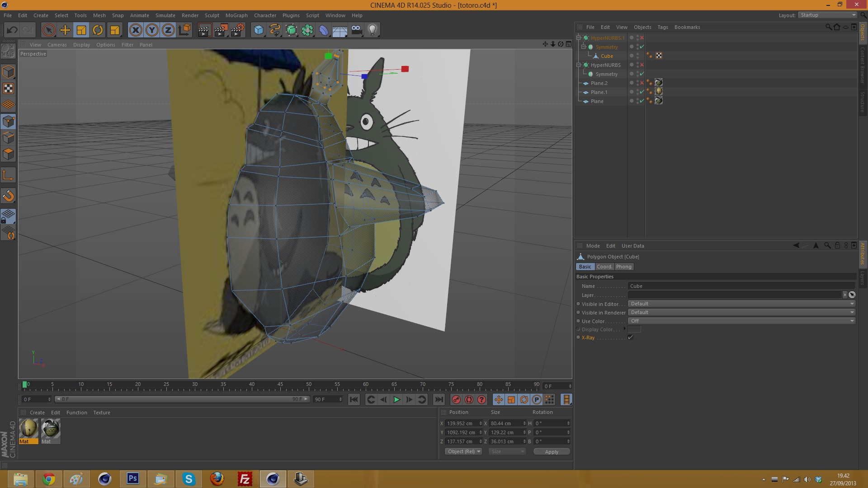Click the Undo arrow icon
Viewport: 868px width, 488px height.
12,30
